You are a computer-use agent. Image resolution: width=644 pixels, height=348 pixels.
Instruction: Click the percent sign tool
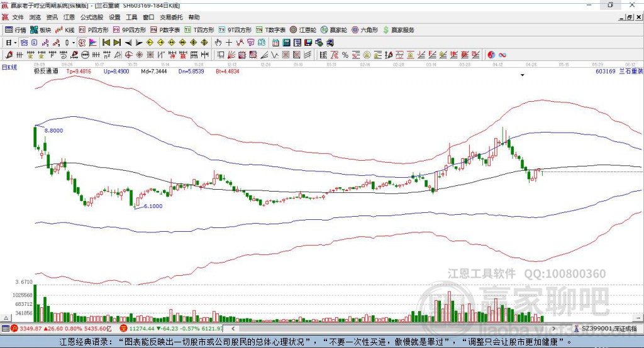click(x=345, y=55)
